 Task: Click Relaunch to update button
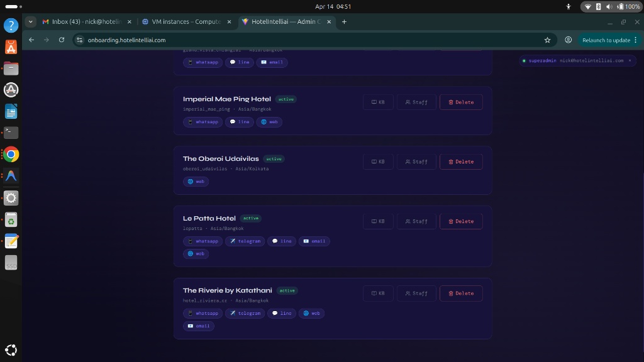606,40
